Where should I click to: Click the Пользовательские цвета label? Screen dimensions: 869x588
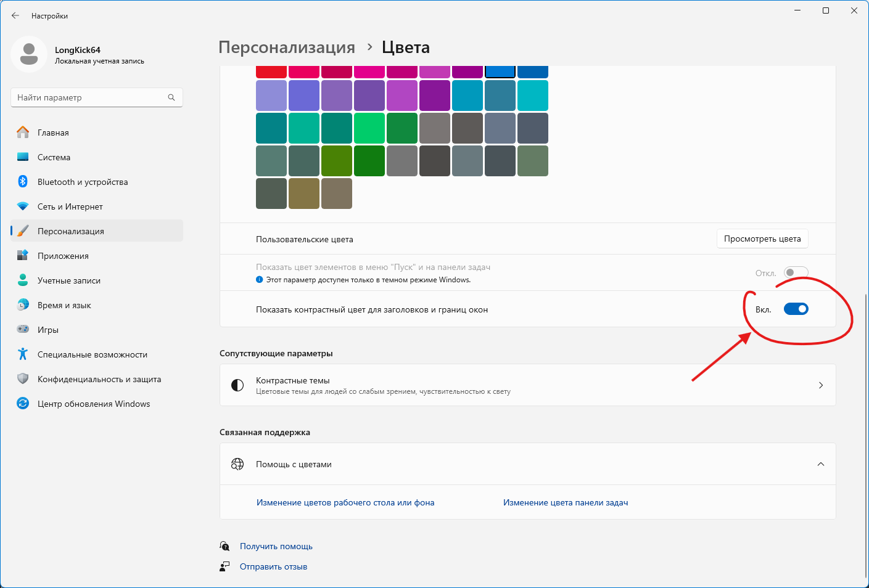click(x=305, y=239)
